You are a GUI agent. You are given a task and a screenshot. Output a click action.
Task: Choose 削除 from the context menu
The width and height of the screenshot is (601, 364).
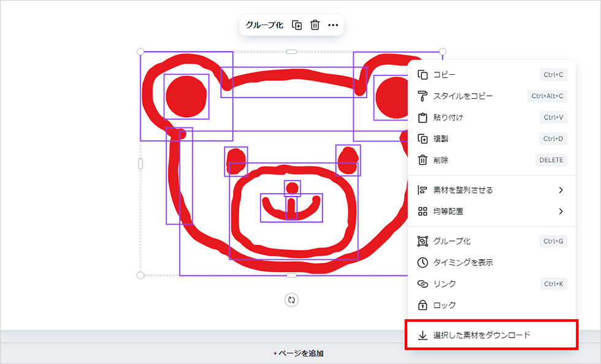tap(492, 160)
